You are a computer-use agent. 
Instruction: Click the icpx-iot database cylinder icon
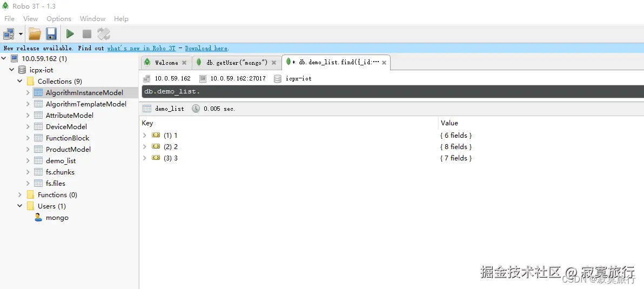22,70
